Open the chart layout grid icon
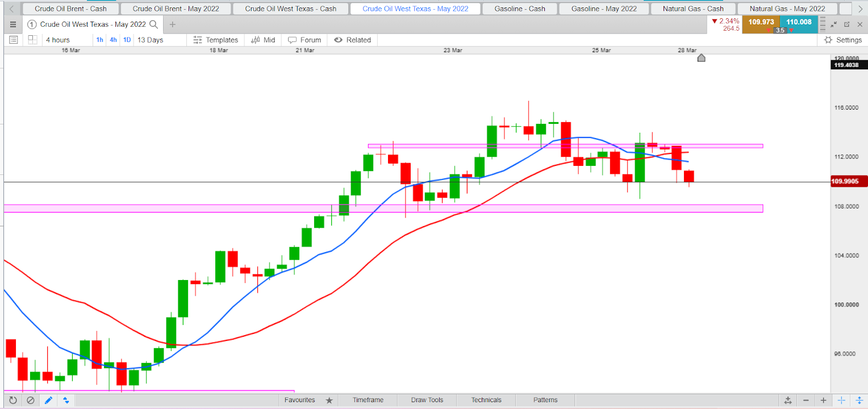The image size is (868, 409). coord(32,40)
